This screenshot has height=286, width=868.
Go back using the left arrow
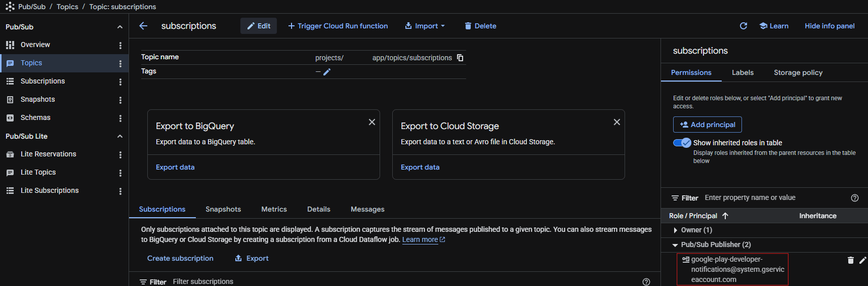point(143,26)
